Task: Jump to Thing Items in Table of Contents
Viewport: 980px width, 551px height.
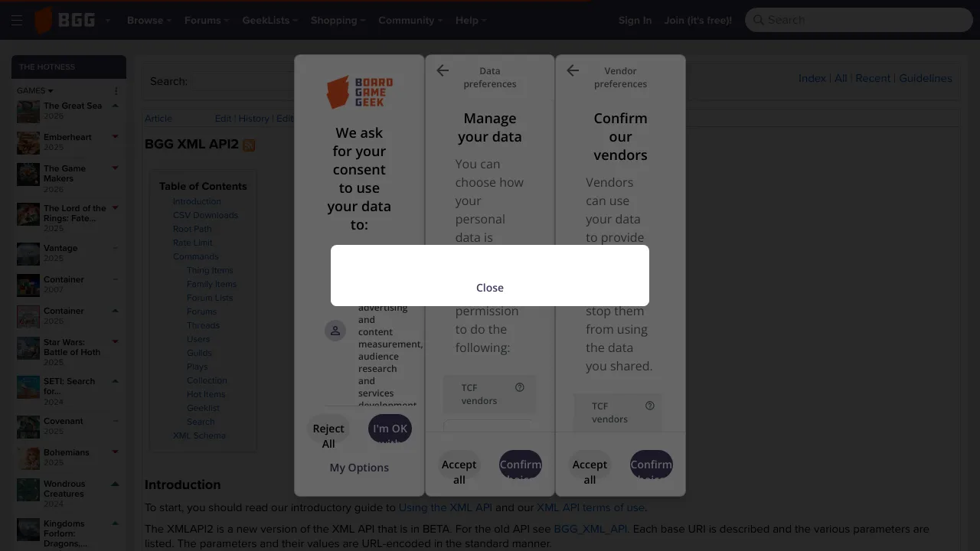Action: point(210,270)
